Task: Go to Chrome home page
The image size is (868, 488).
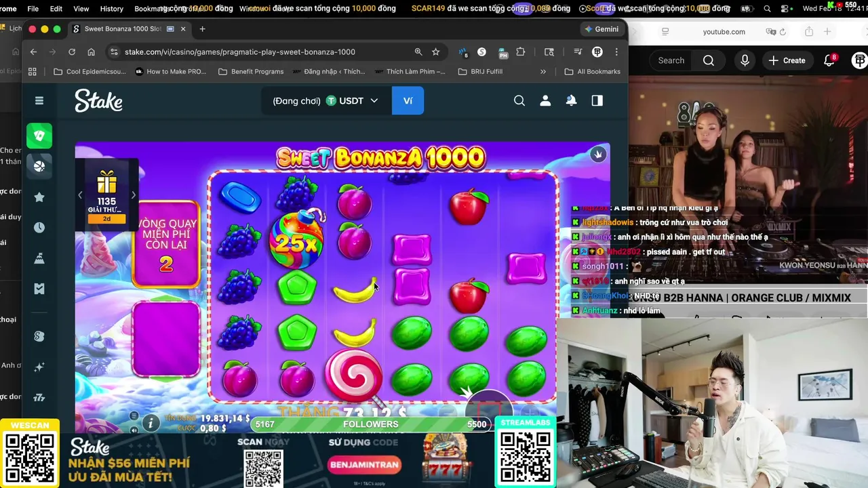Action: (x=91, y=52)
